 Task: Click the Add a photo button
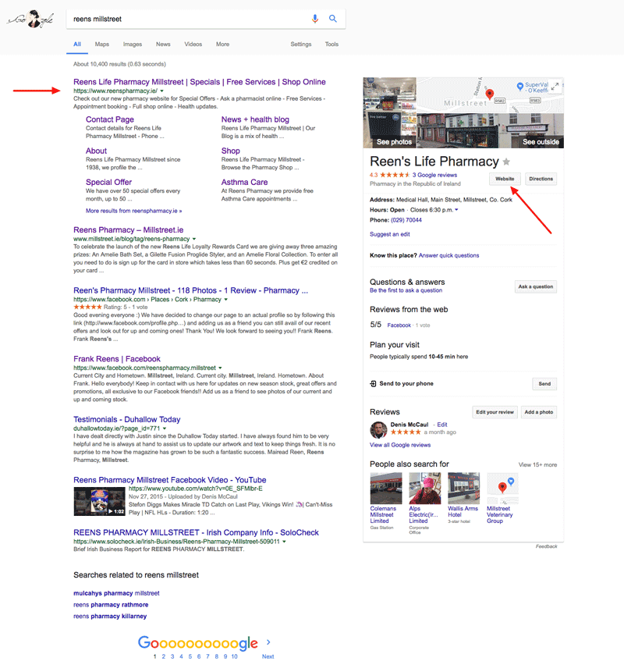click(539, 412)
